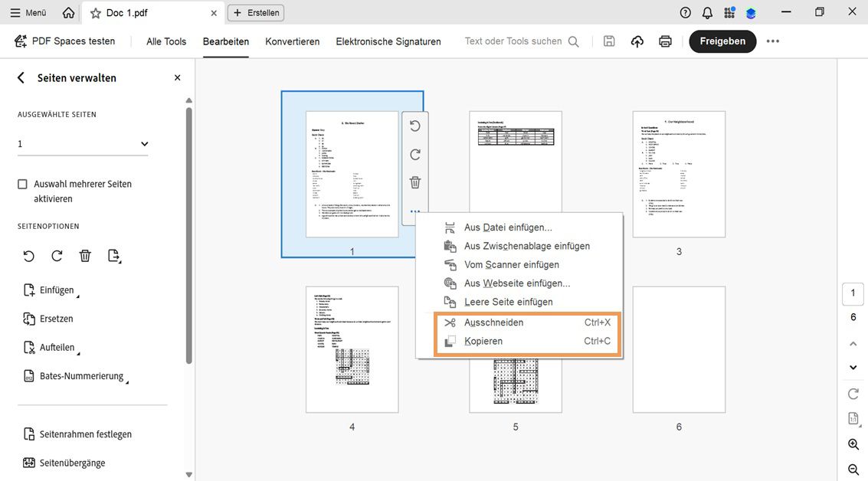Click the side panel scroll up arrow
868x481 pixels.
(188, 101)
